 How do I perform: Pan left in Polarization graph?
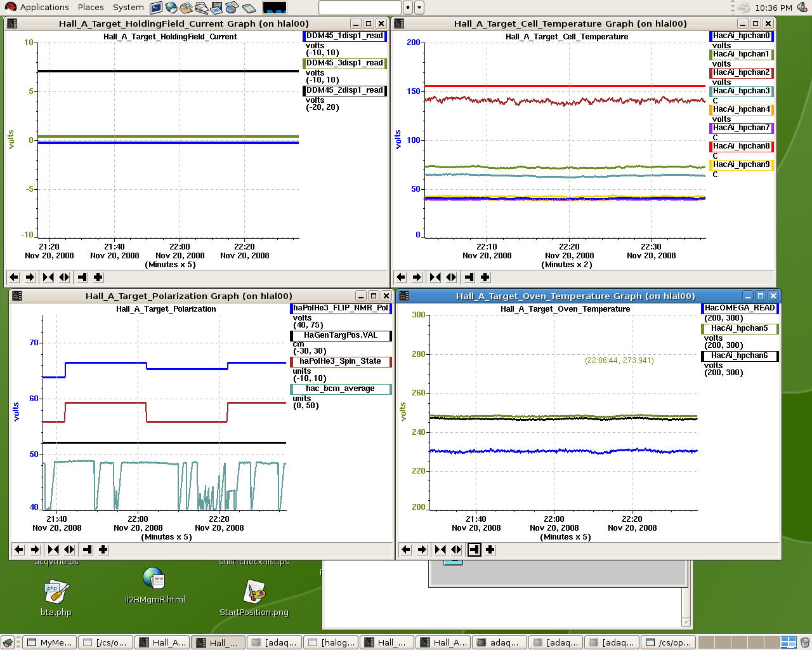(x=19, y=550)
